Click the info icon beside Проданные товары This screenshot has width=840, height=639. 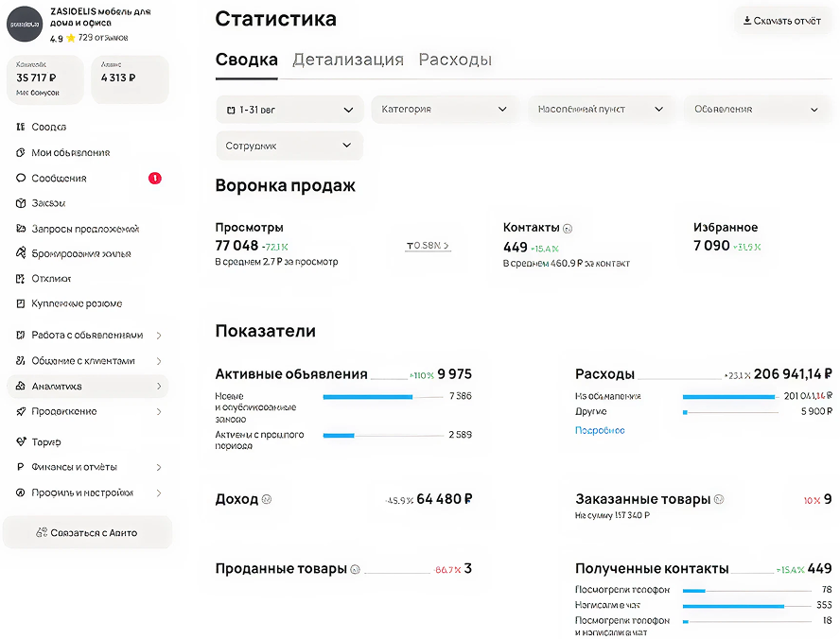355,569
